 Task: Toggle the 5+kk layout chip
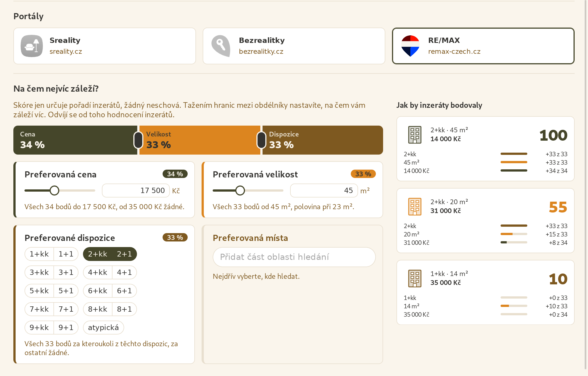pyautogui.click(x=39, y=291)
